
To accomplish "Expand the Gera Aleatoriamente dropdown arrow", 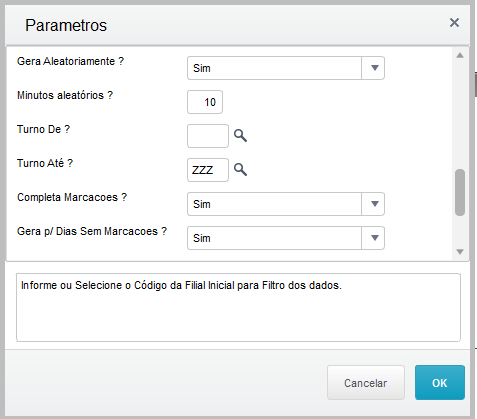I will (373, 68).
